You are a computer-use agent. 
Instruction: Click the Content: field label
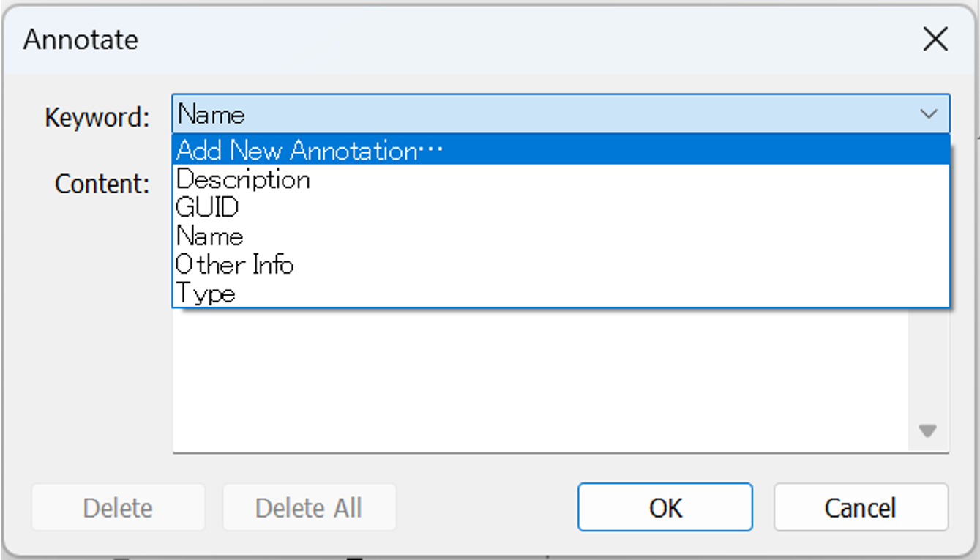pyautogui.click(x=102, y=184)
